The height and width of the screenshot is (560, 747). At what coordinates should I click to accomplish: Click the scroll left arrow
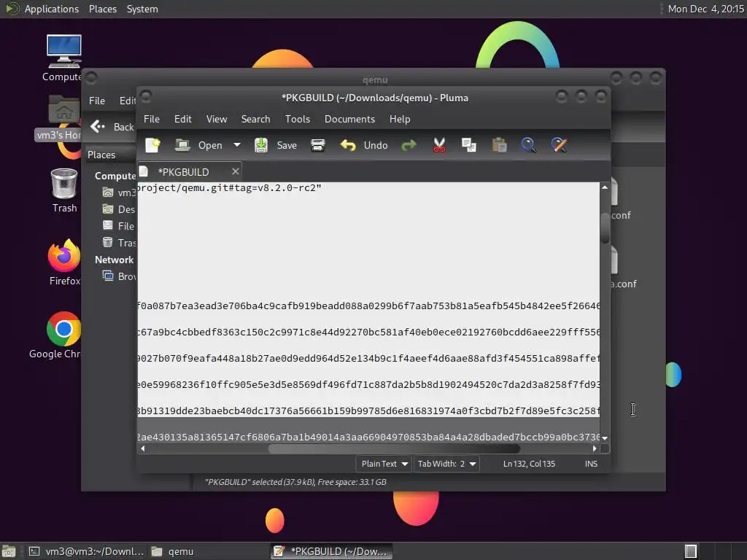click(x=143, y=448)
